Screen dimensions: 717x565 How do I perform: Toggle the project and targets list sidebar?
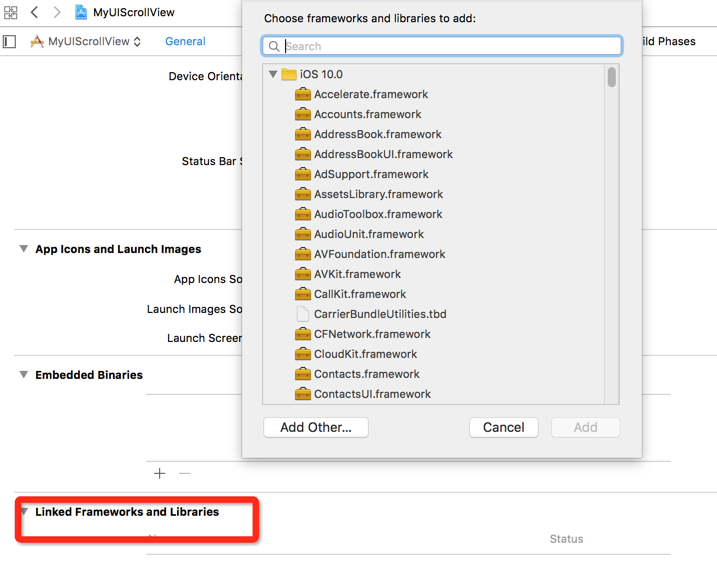(10, 42)
